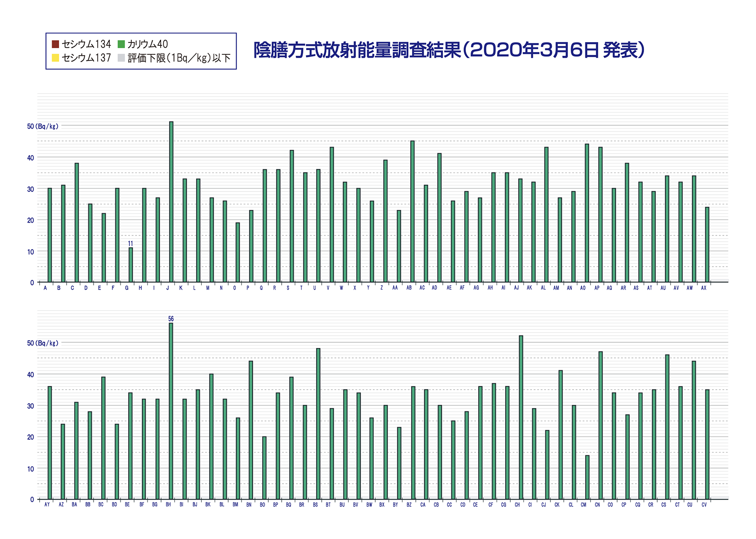The width and height of the screenshot is (756, 539).
Task: Click the value label 11 above bar G
Action: coord(130,244)
